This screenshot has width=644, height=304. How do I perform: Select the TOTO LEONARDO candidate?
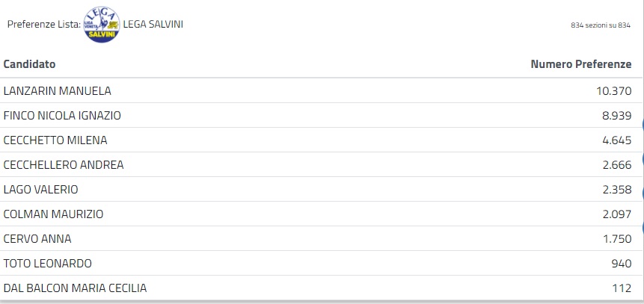47,264
